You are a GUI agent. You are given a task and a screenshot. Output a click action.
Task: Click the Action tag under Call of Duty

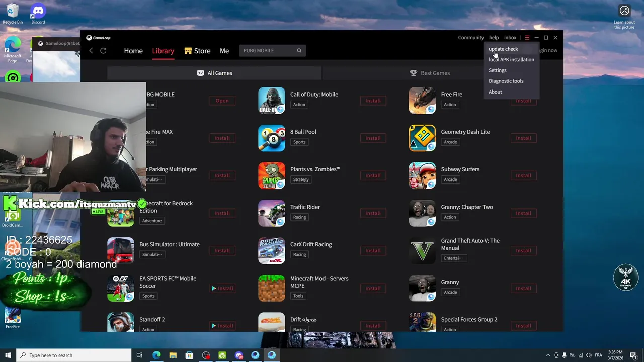pyautogui.click(x=299, y=105)
